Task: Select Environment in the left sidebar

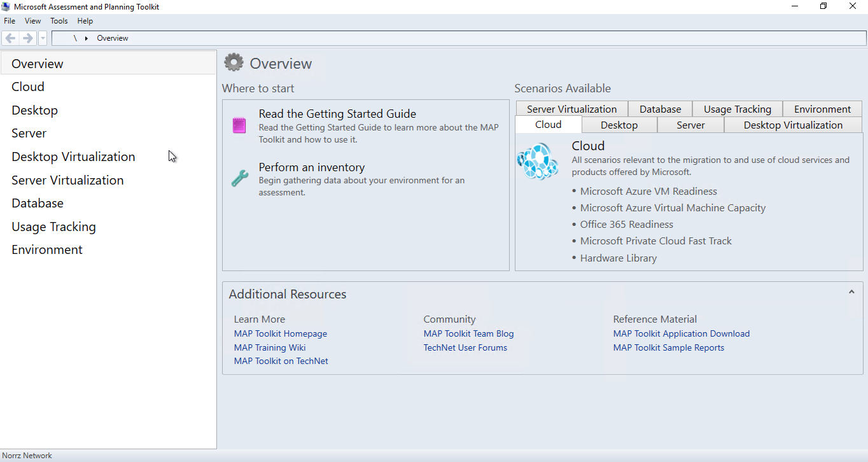Action: coord(47,249)
